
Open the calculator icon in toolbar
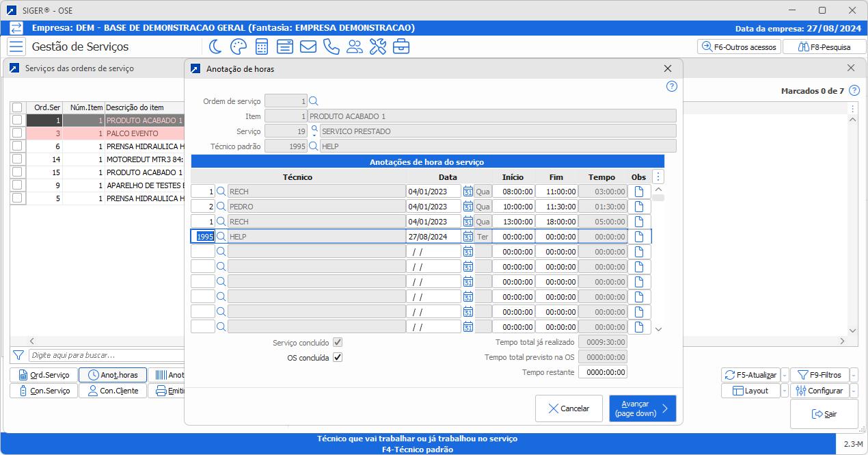point(261,47)
